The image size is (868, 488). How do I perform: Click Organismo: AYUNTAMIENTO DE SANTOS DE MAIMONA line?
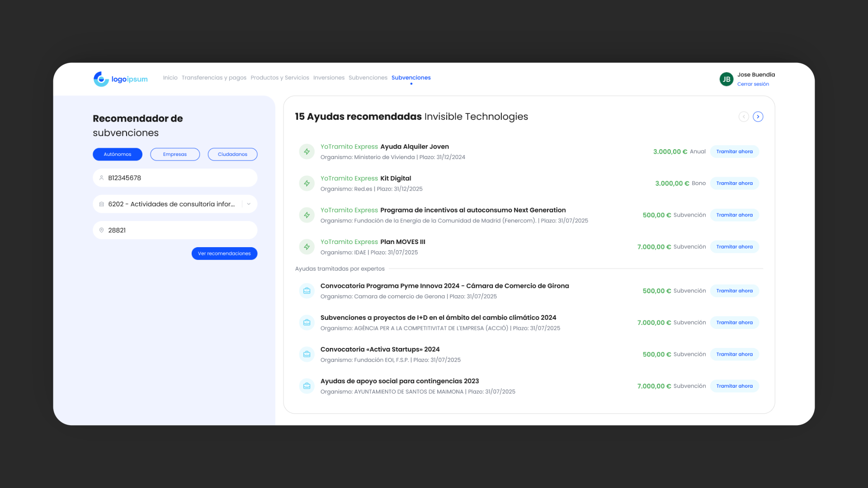pyautogui.click(x=418, y=392)
